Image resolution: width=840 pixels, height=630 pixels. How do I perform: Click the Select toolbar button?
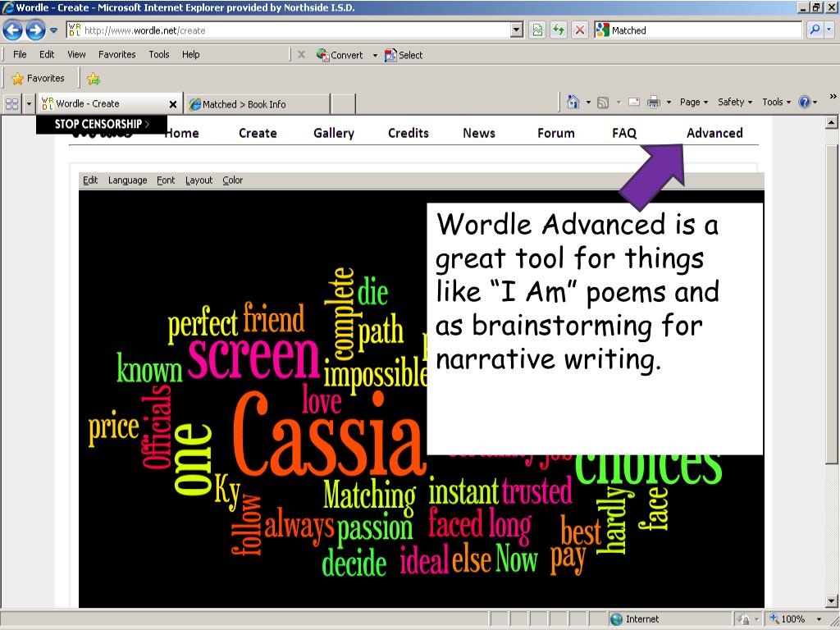(404, 55)
